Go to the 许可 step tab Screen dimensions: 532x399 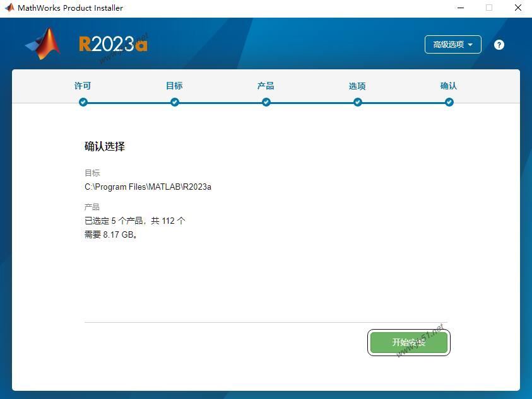(83, 86)
